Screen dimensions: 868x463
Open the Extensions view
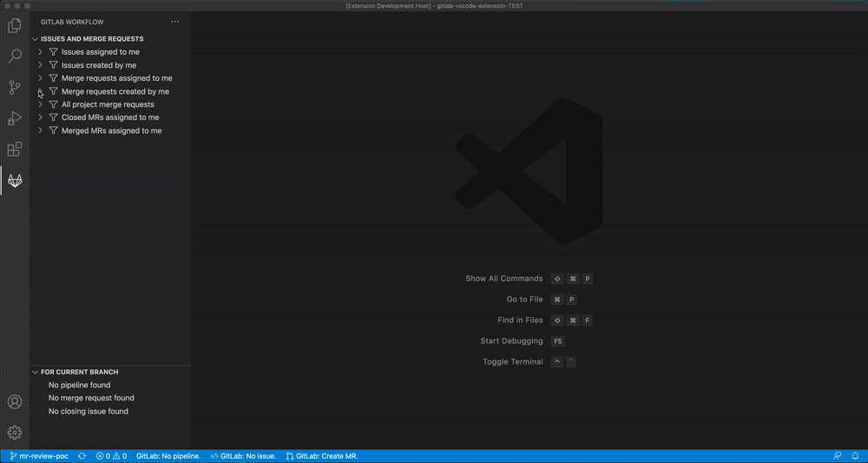coord(15,149)
